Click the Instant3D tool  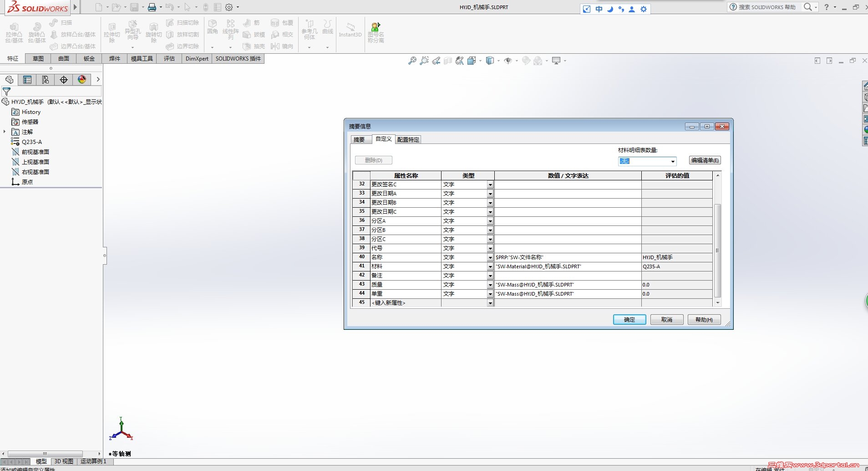(x=350, y=30)
